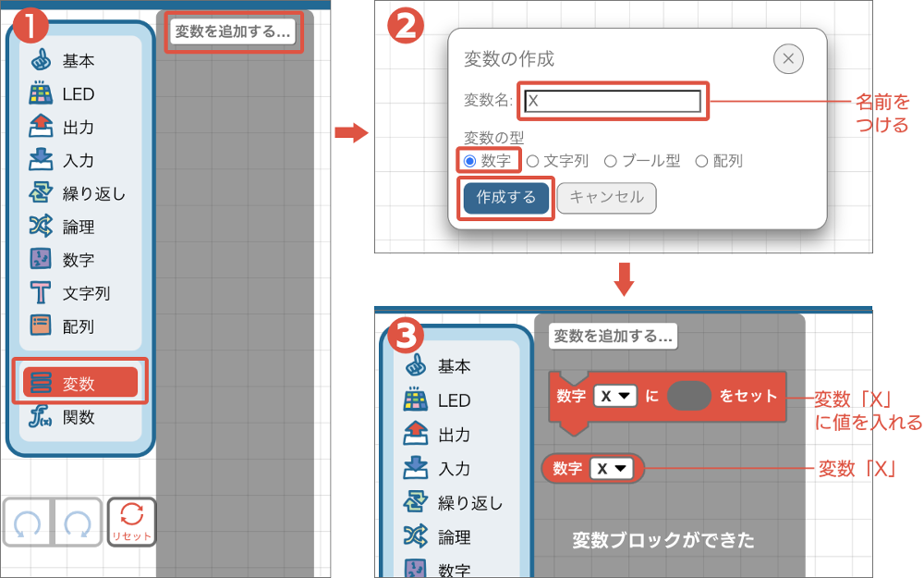Image resolution: width=924 pixels, height=578 pixels.
Task: Click the 変数の型 label
Action: 493,138
